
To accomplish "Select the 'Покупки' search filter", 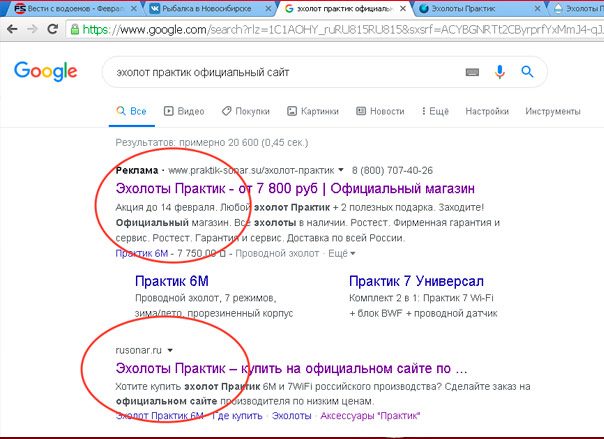I will pos(246,111).
